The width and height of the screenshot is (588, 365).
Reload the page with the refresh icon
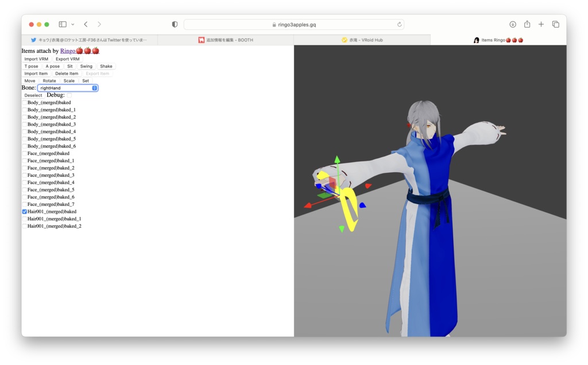point(400,24)
